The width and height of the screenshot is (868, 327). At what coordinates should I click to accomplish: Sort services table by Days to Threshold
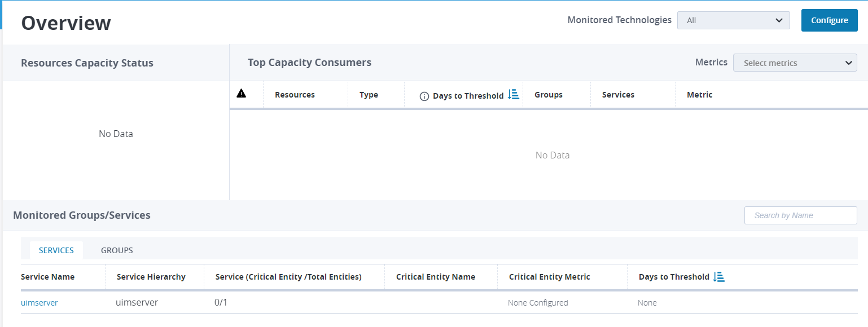point(718,276)
